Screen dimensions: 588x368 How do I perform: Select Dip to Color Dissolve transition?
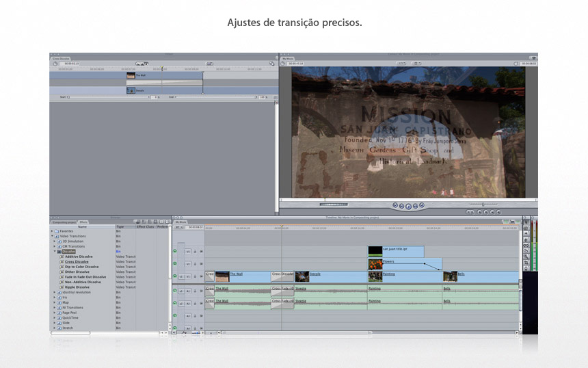pos(81,267)
